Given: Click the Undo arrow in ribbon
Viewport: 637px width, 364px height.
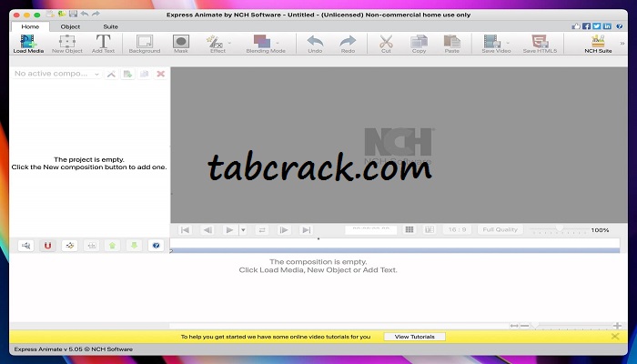Looking at the screenshot, I should [x=315, y=42].
